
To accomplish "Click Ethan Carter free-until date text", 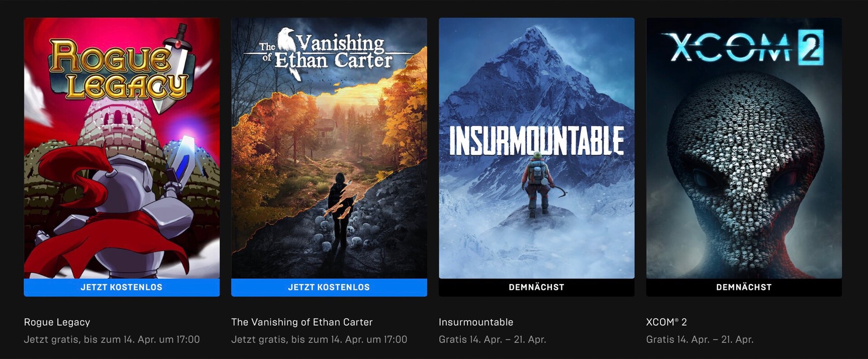I will (319, 339).
